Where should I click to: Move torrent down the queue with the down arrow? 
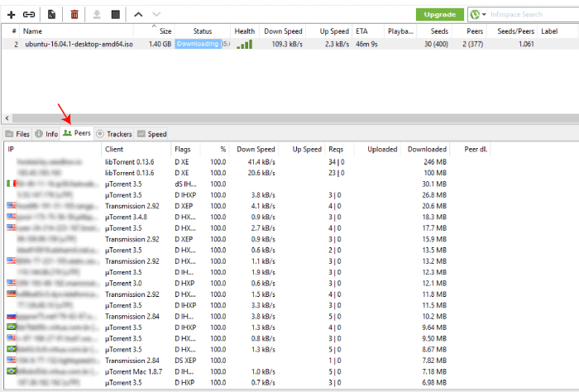tap(156, 14)
